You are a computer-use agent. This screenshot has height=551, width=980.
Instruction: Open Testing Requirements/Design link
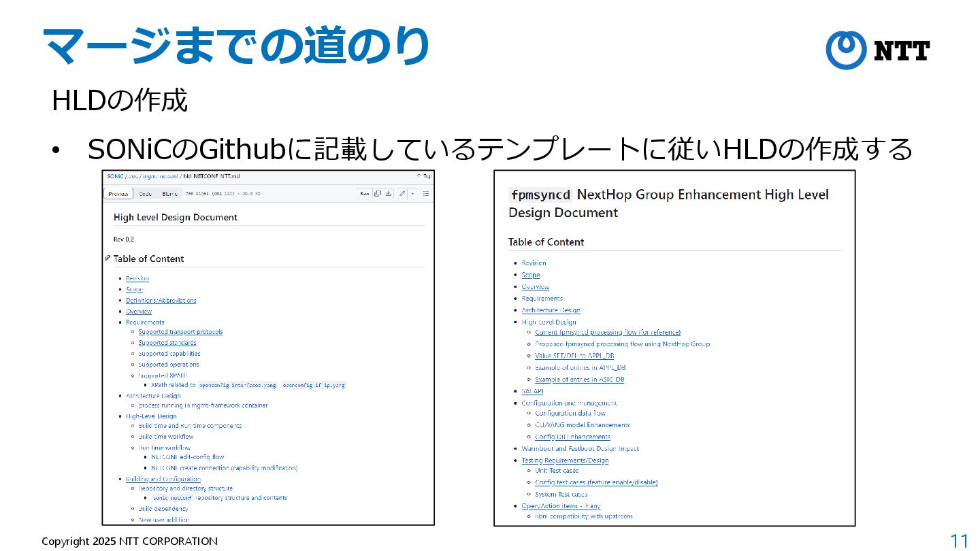(x=566, y=461)
